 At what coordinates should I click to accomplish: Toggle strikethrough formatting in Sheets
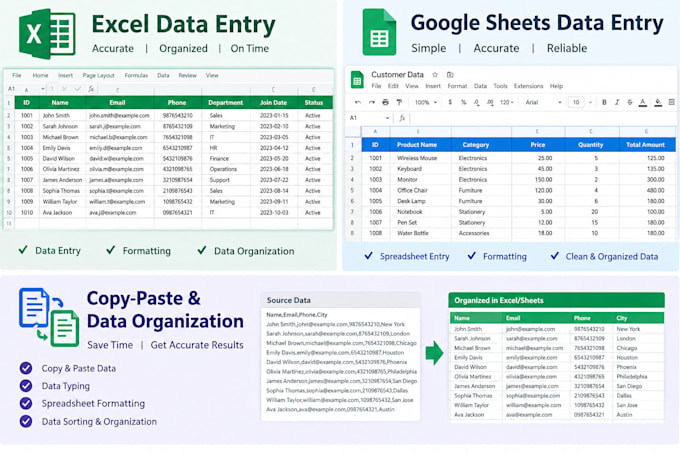tap(630, 102)
